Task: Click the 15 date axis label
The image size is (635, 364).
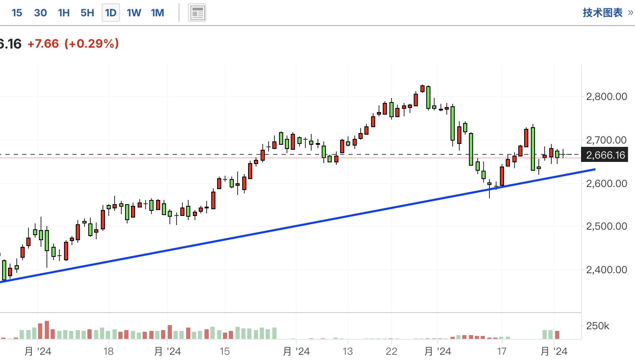Action: pyautogui.click(x=225, y=351)
